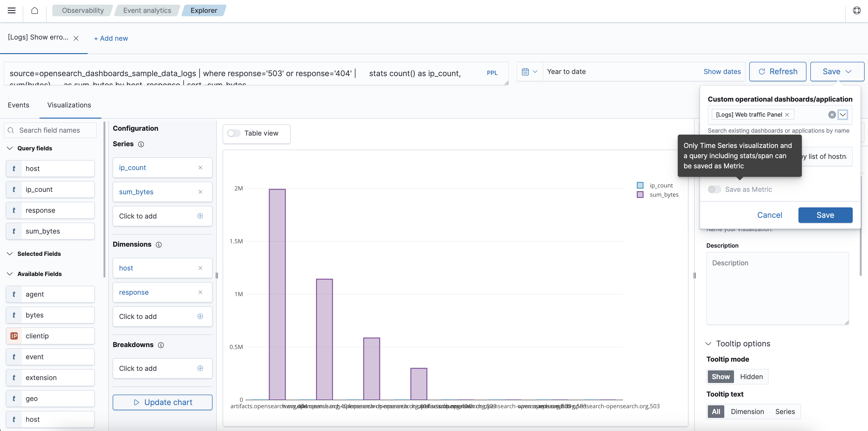
Task: Toggle the Table view switch
Action: [x=234, y=133]
